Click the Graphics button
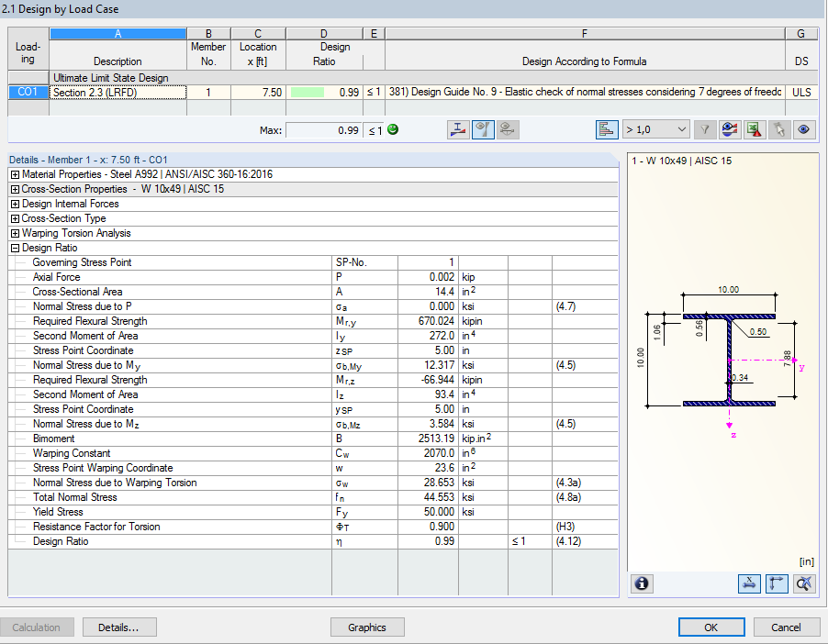Screen dimensions: 828x644 [x=367, y=627]
